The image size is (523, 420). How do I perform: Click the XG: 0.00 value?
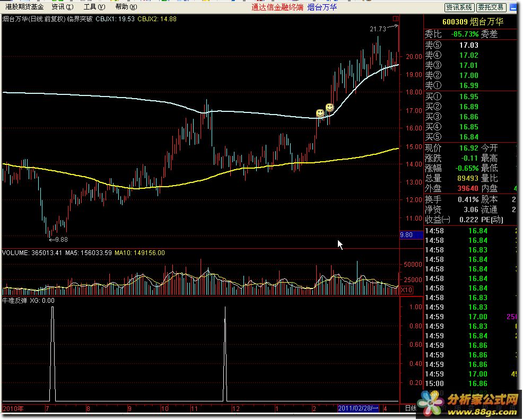[x=42, y=301]
